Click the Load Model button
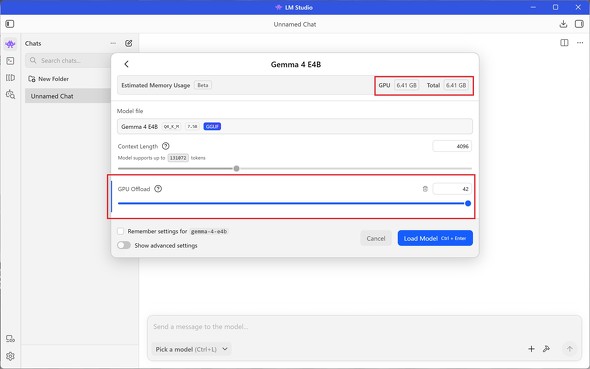Image resolution: width=590 pixels, height=369 pixels. [x=435, y=238]
